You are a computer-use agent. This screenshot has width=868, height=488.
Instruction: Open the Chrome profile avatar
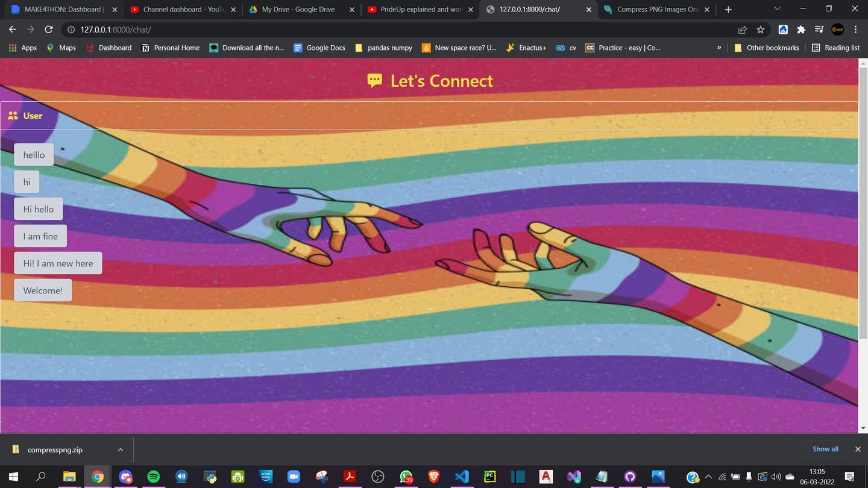pyautogui.click(x=837, y=30)
